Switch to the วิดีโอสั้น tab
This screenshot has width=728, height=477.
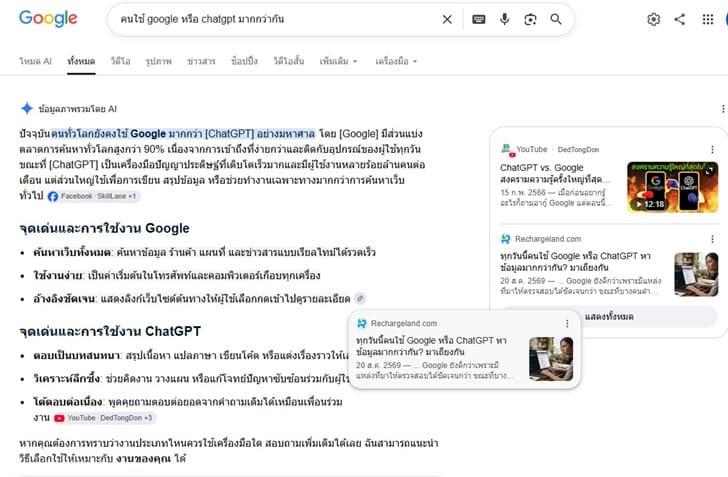pos(288,61)
